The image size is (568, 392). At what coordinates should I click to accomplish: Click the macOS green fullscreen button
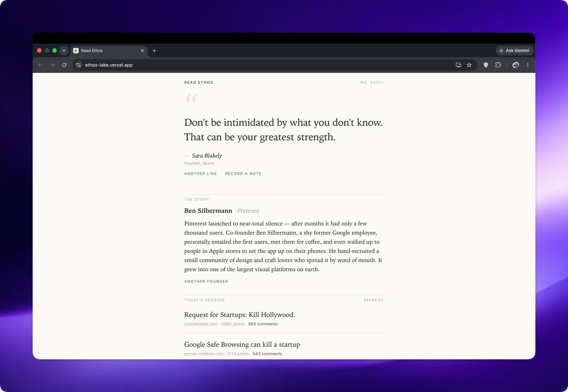click(x=54, y=51)
